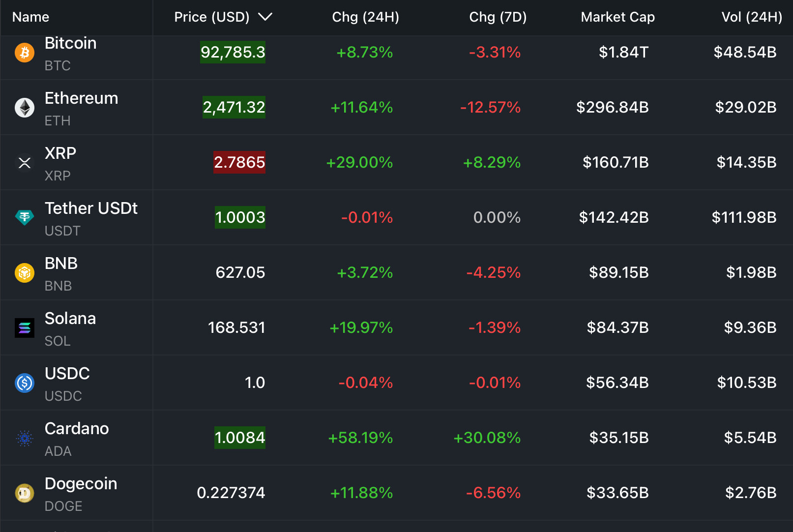Image resolution: width=793 pixels, height=532 pixels.
Task: Click the BNB coin logo icon
Action: [25, 273]
